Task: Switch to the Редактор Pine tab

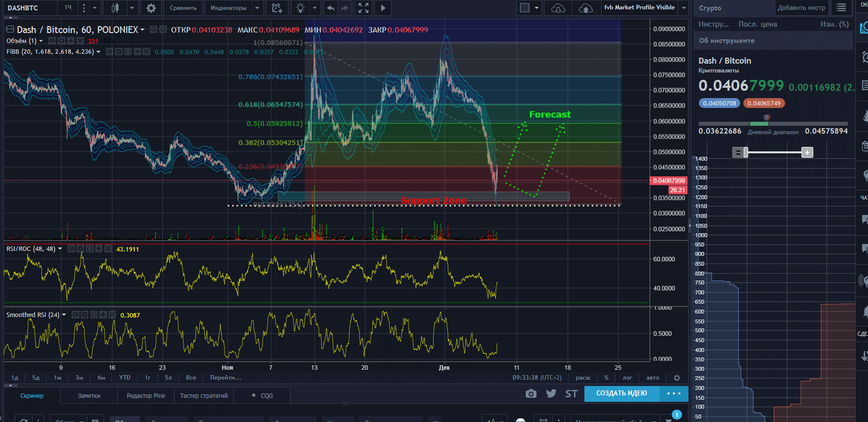Action: (x=146, y=395)
